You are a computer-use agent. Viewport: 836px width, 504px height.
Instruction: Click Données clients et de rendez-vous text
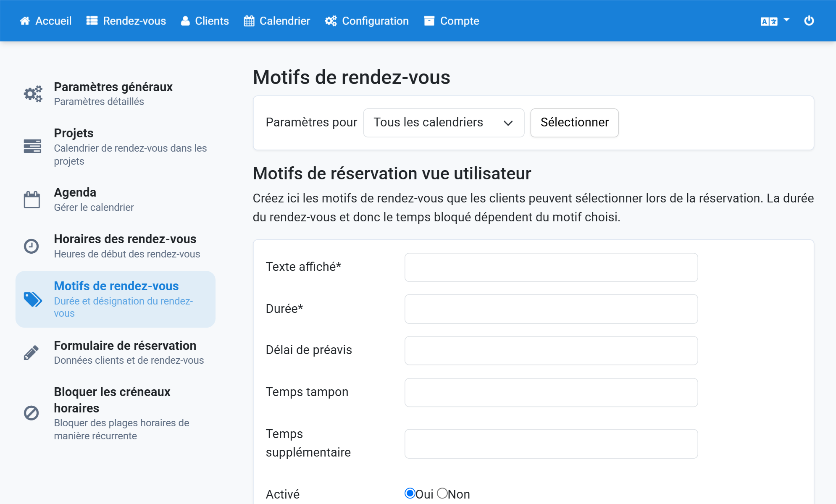tap(129, 360)
